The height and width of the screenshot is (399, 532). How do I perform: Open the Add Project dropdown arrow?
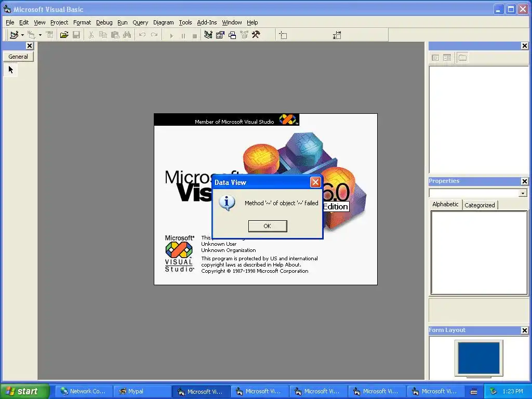point(22,35)
